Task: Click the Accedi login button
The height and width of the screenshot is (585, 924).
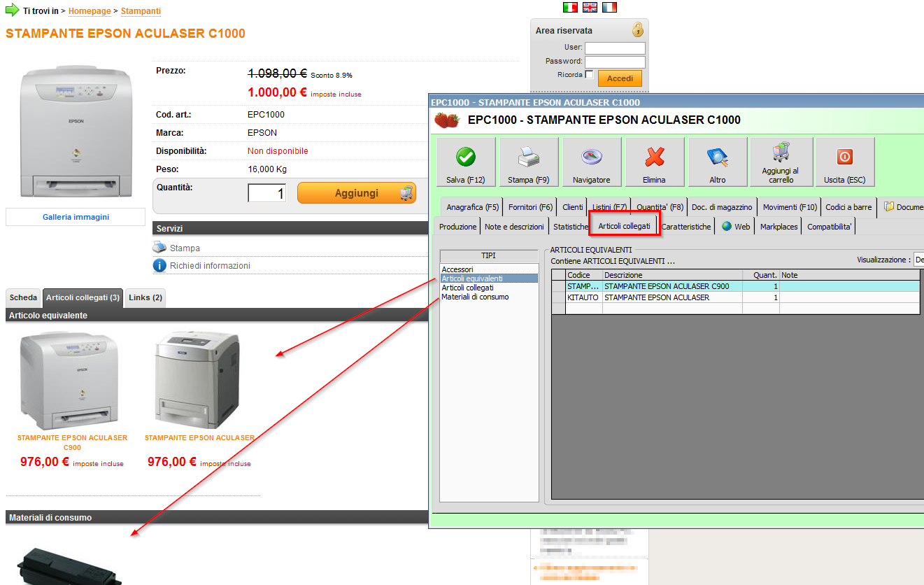Action: click(x=620, y=78)
